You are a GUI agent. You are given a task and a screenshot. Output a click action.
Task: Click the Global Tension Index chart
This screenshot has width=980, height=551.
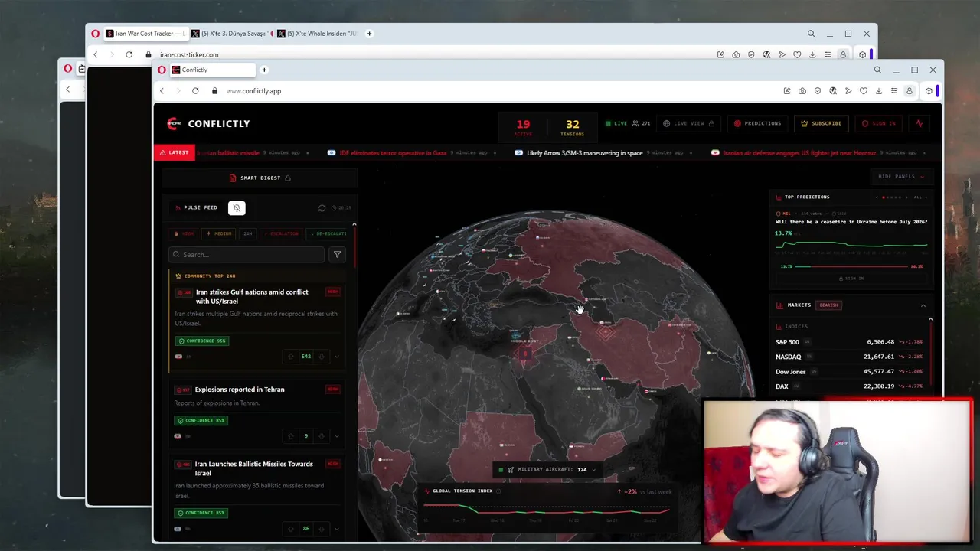[x=548, y=511]
